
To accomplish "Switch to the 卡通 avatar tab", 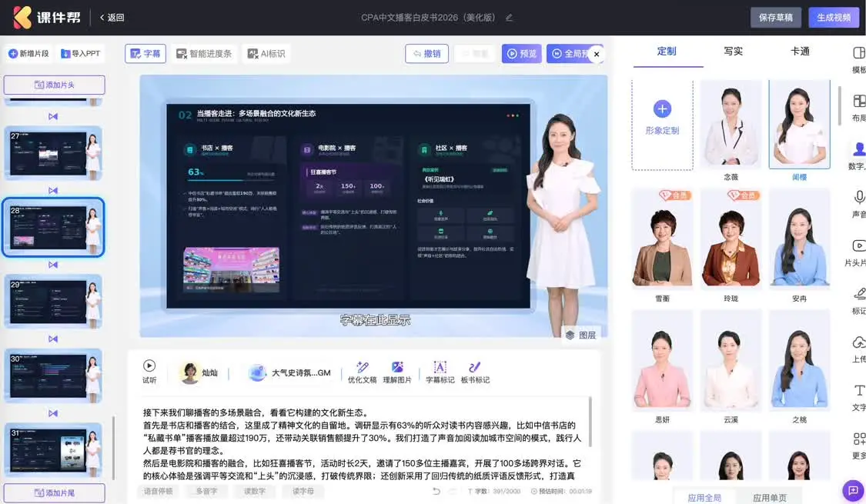I will [800, 52].
